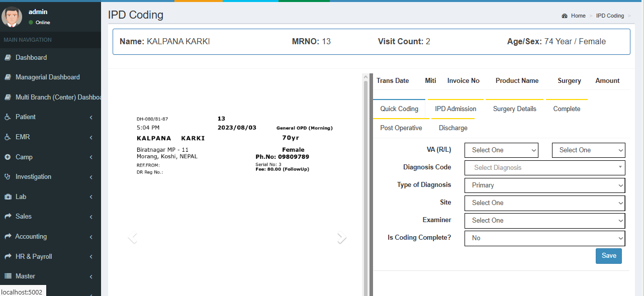Image resolution: width=644 pixels, height=296 pixels.
Task: Click the Master list icon
Action: (8, 276)
